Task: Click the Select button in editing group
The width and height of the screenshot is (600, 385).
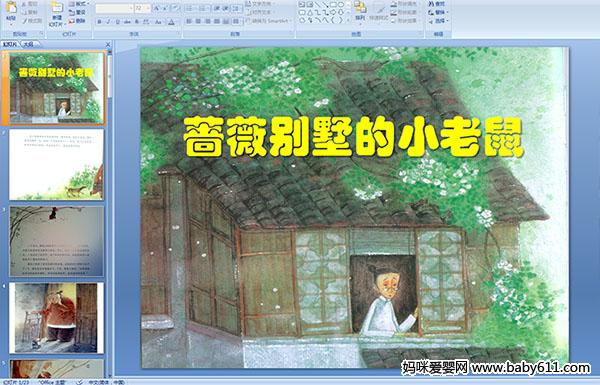Action: [438, 21]
